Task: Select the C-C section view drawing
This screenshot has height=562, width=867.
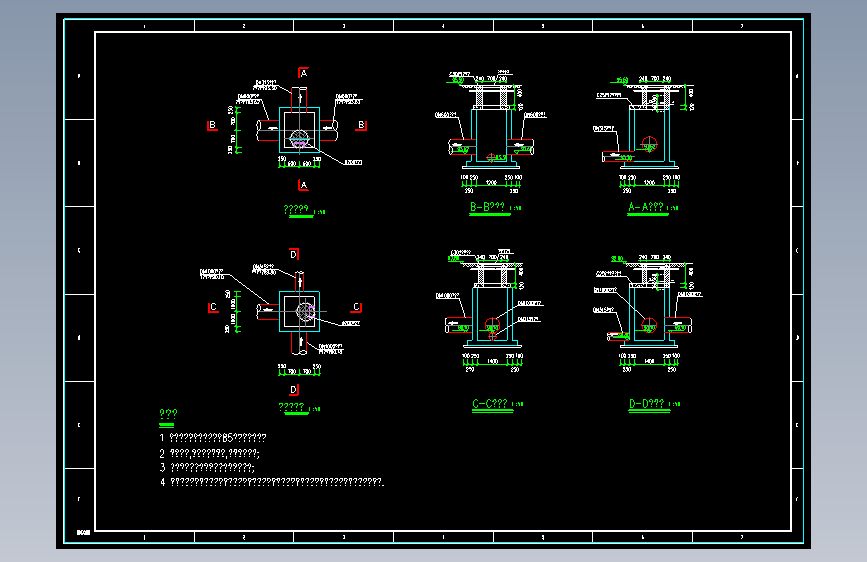Action: click(489, 311)
